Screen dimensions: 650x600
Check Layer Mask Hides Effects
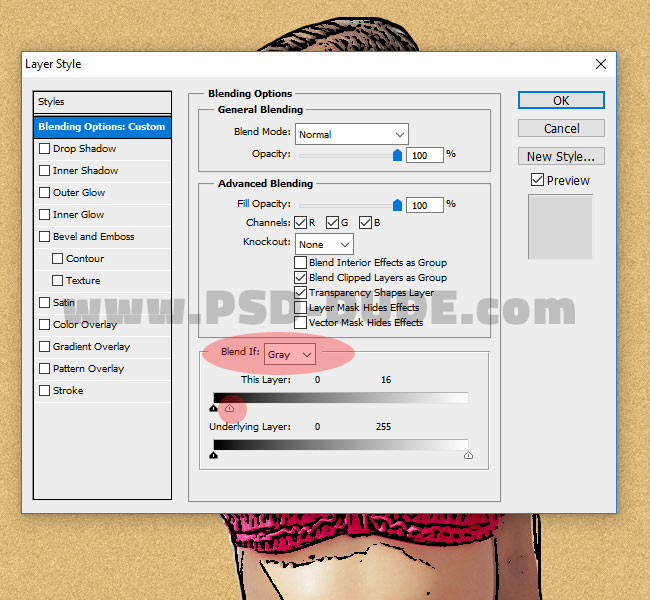[301, 307]
